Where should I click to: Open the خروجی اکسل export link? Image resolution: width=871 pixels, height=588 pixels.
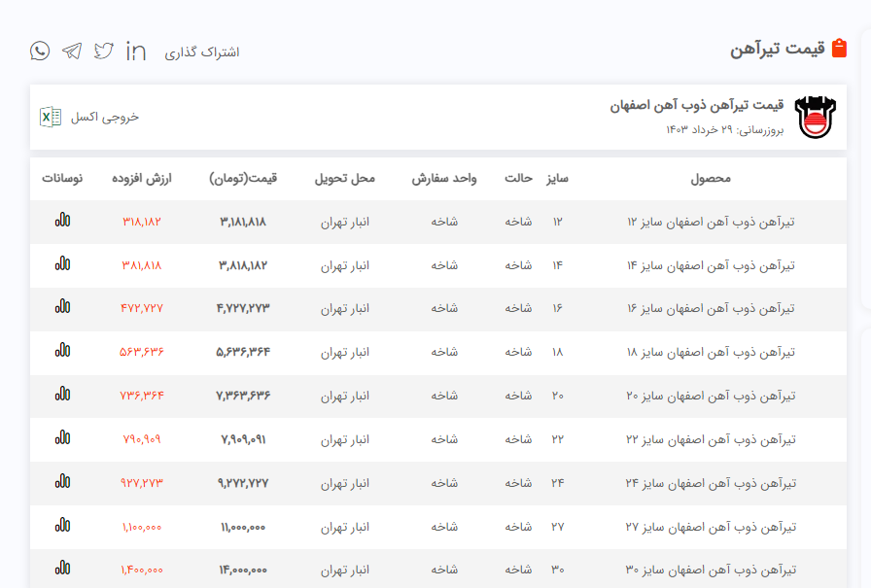point(105,117)
